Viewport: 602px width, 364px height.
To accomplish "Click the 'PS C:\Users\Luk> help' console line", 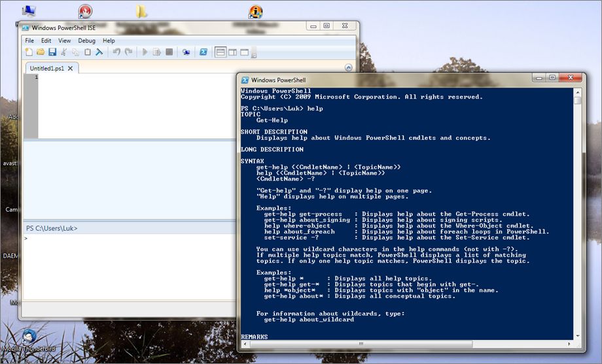I will pyautogui.click(x=282, y=108).
